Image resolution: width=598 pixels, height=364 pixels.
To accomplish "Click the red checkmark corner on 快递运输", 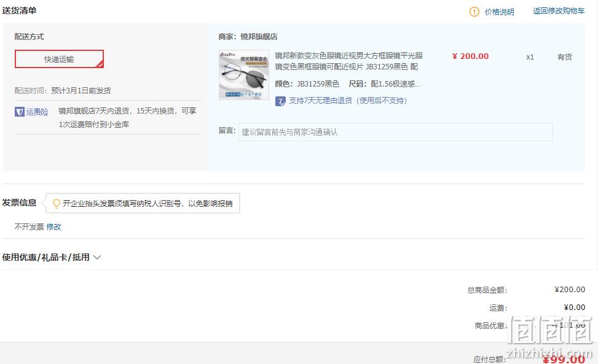I will (100, 64).
